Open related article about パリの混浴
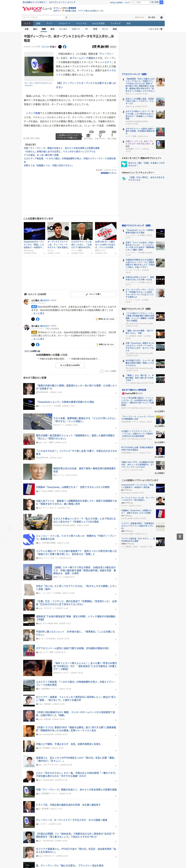Screen dimensions: 186x868 coord(41,155)
